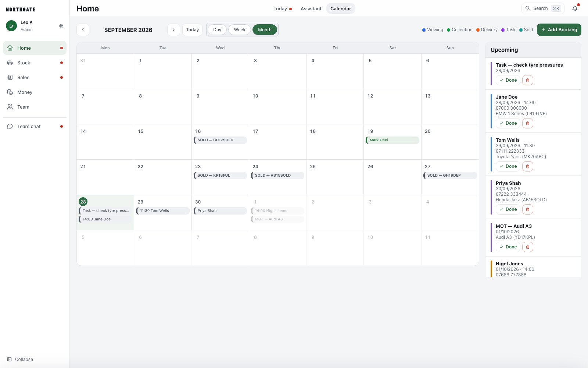Click the Viewing legend color dot
This screenshot has height=368, width=588.
click(x=424, y=30)
